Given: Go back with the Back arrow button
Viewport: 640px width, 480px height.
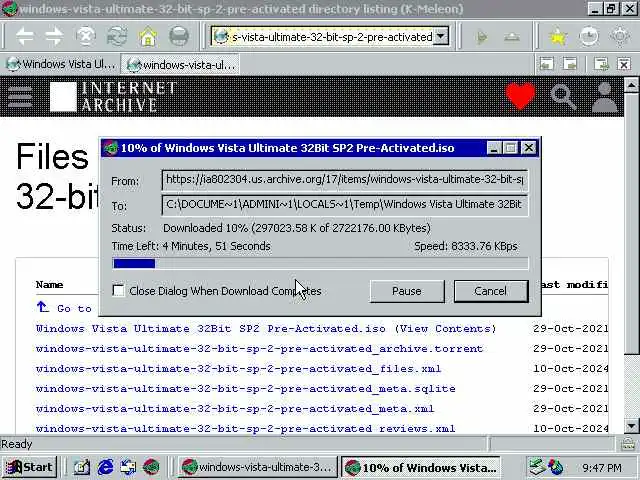Looking at the screenshot, I should [24, 37].
